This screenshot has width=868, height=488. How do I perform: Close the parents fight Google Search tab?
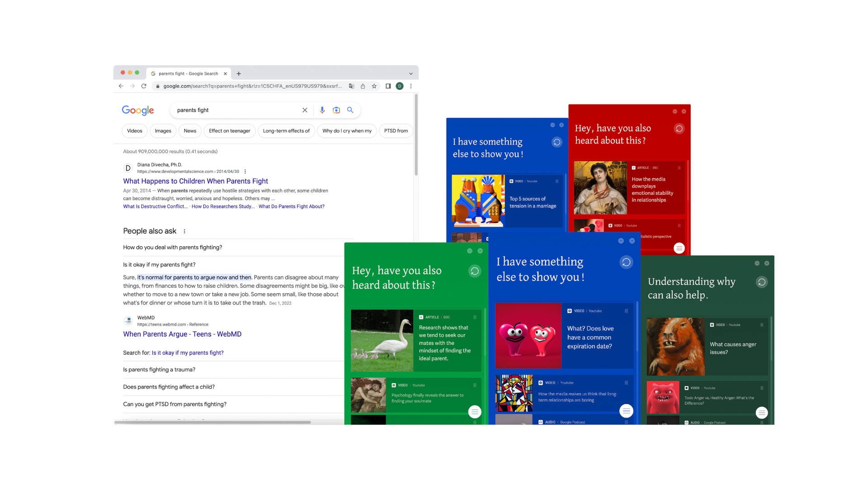[225, 74]
